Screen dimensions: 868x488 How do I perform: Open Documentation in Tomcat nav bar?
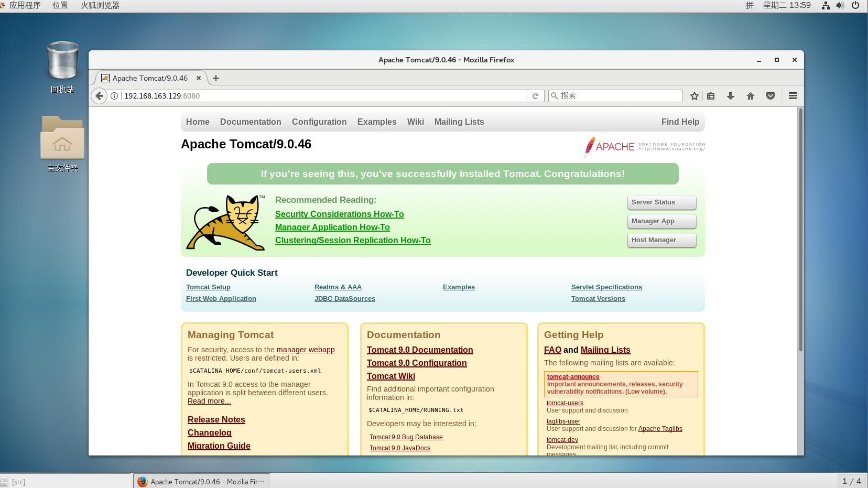251,122
